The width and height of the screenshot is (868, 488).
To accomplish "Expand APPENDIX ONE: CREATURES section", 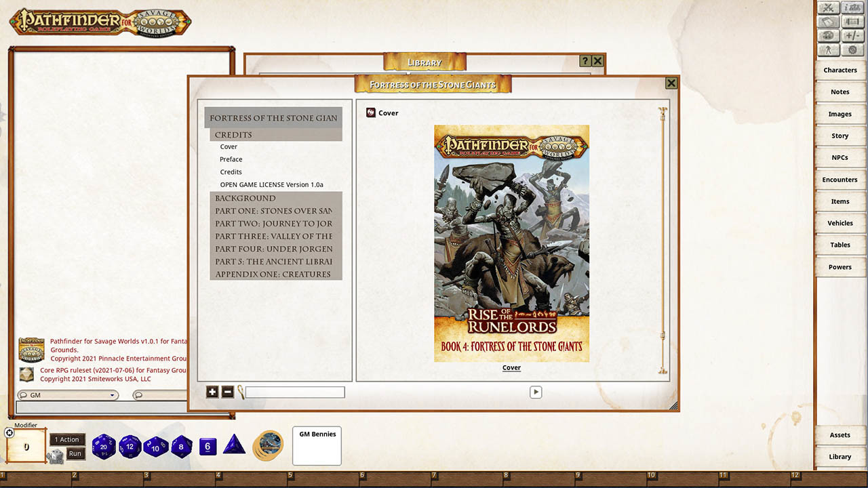I will tap(276, 274).
